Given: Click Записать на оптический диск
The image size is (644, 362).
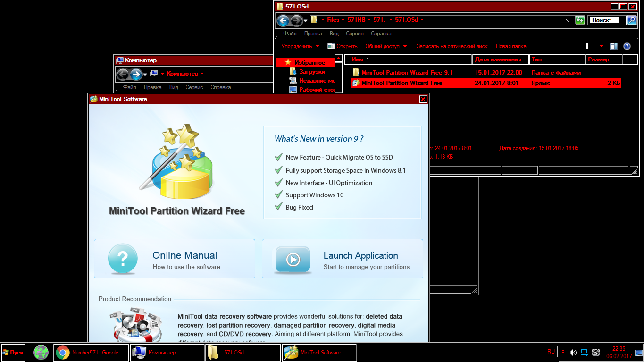Looking at the screenshot, I should (x=452, y=46).
